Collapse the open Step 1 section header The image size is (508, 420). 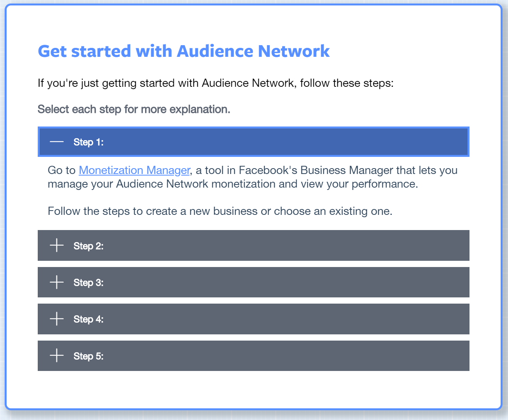pos(254,142)
